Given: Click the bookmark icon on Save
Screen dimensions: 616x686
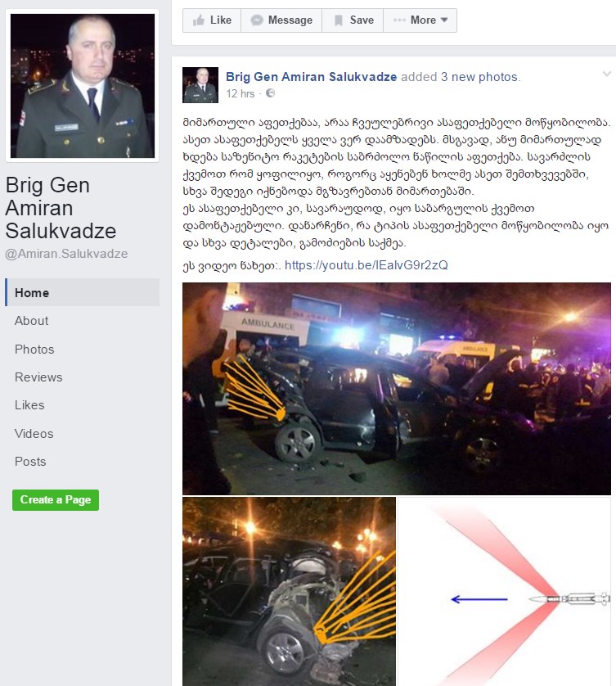Looking at the screenshot, I should click(339, 20).
